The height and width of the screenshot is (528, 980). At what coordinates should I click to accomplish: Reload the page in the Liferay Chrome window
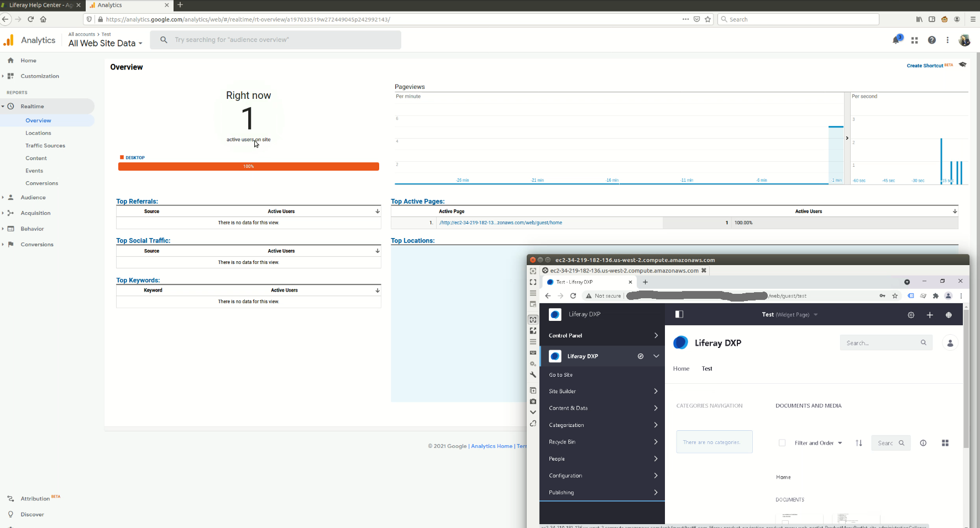point(573,296)
